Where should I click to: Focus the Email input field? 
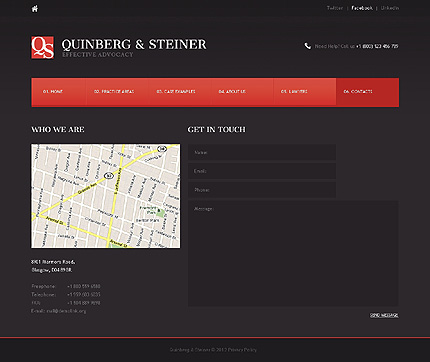tap(262, 171)
